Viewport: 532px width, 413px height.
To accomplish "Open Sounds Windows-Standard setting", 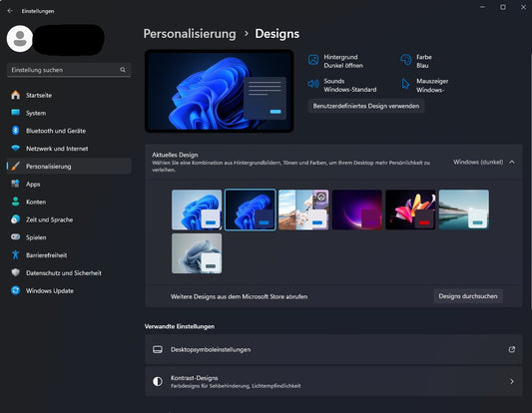I will [x=350, y=85].
